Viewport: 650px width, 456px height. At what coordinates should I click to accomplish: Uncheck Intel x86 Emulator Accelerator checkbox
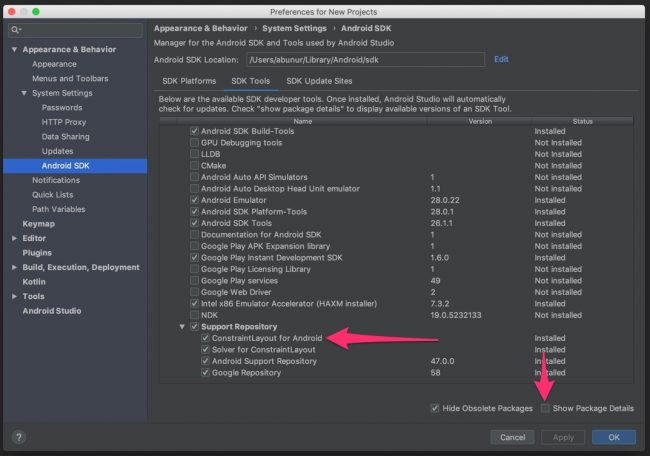(x=194, y=304)
